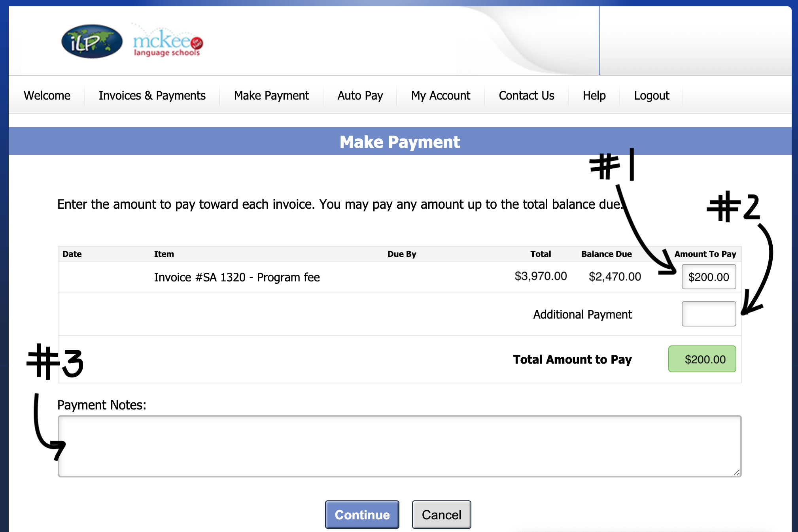Click the Contact Us navigation icon

pos(526,95)
